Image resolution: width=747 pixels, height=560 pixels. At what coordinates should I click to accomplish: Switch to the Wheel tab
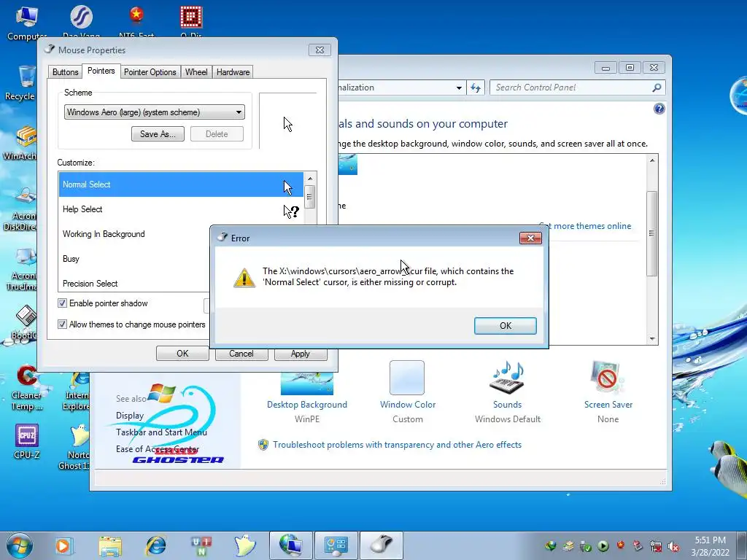[x=196, y=72]
